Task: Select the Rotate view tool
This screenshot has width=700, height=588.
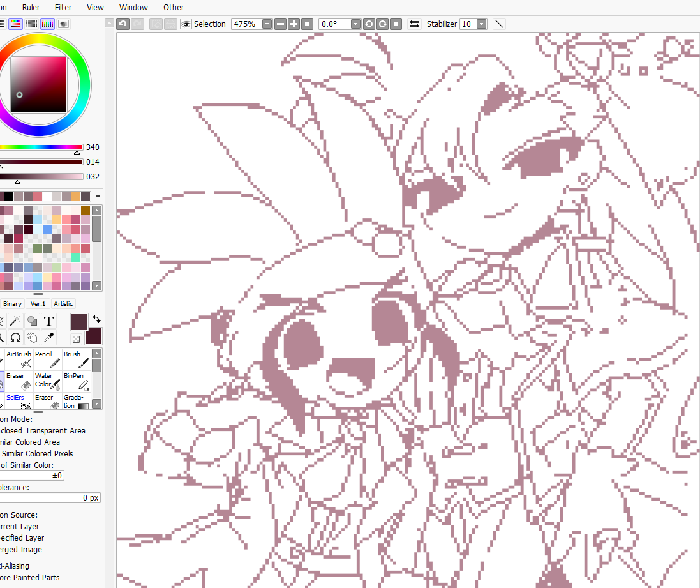Action: [15, 337]
